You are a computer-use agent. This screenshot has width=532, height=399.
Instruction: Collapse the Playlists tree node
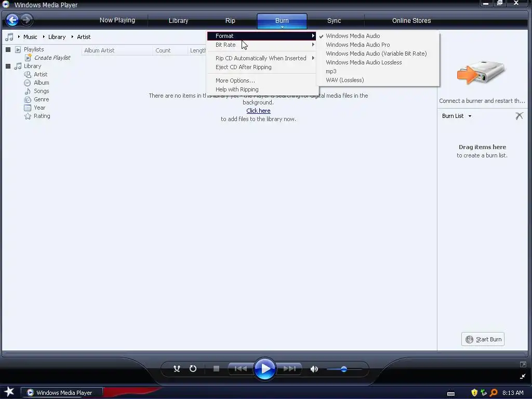[8, 49]
